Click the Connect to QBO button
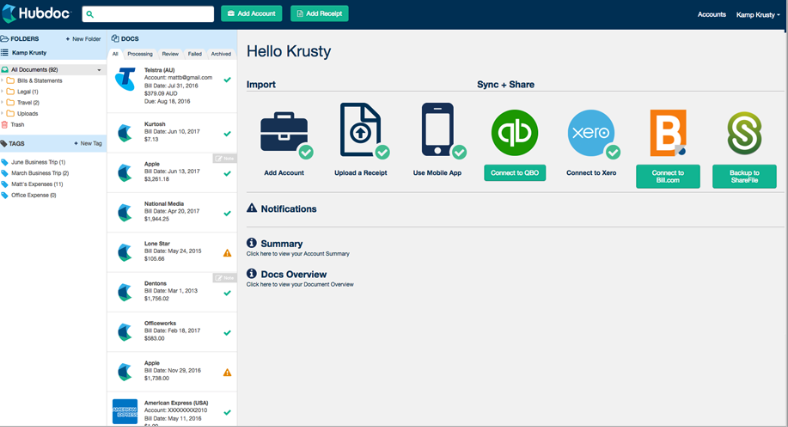 [515, 173]
